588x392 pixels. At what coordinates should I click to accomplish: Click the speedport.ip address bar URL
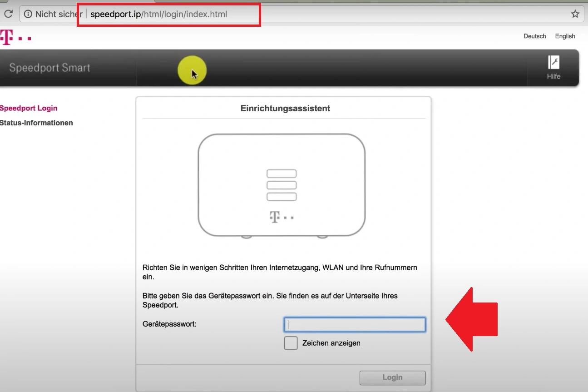tap(158, 14)
